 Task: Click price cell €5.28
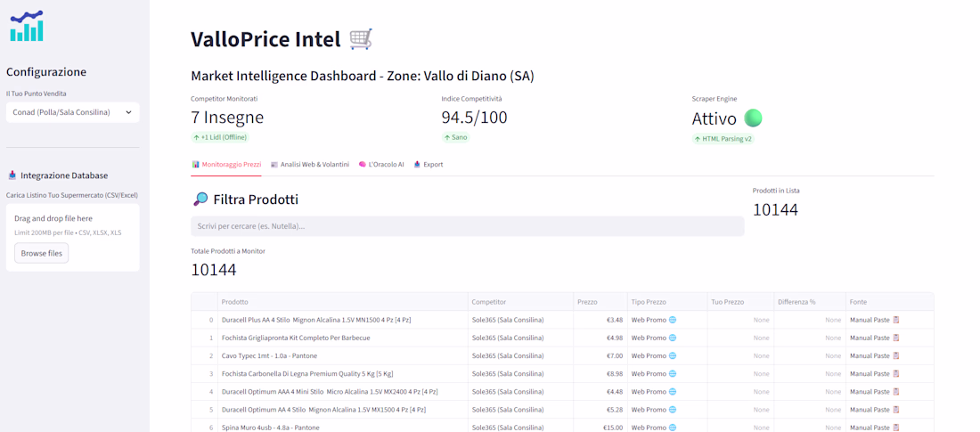click(x=600, y=410)
